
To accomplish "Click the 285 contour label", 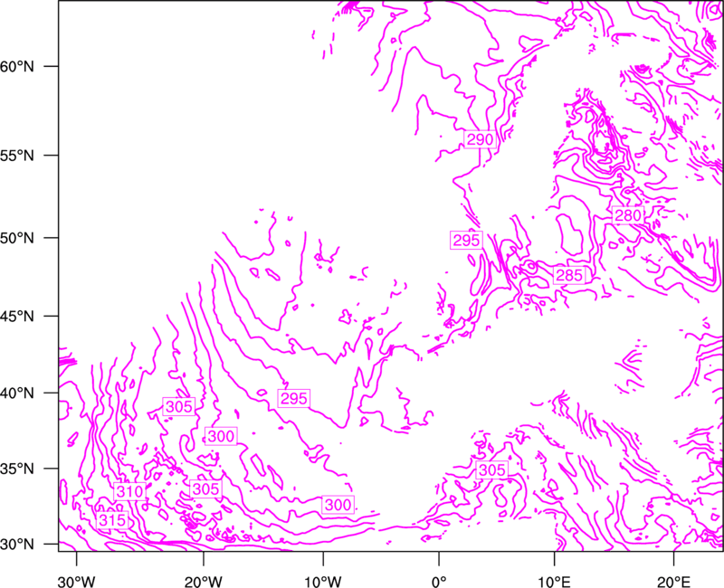I will point(569,276).
